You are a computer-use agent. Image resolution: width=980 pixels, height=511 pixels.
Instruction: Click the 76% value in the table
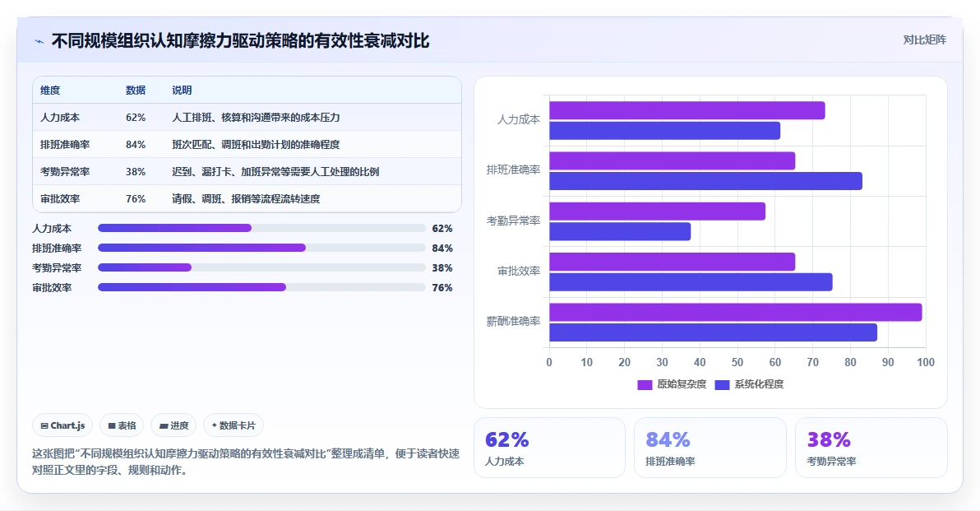click(x=136, y=199)
